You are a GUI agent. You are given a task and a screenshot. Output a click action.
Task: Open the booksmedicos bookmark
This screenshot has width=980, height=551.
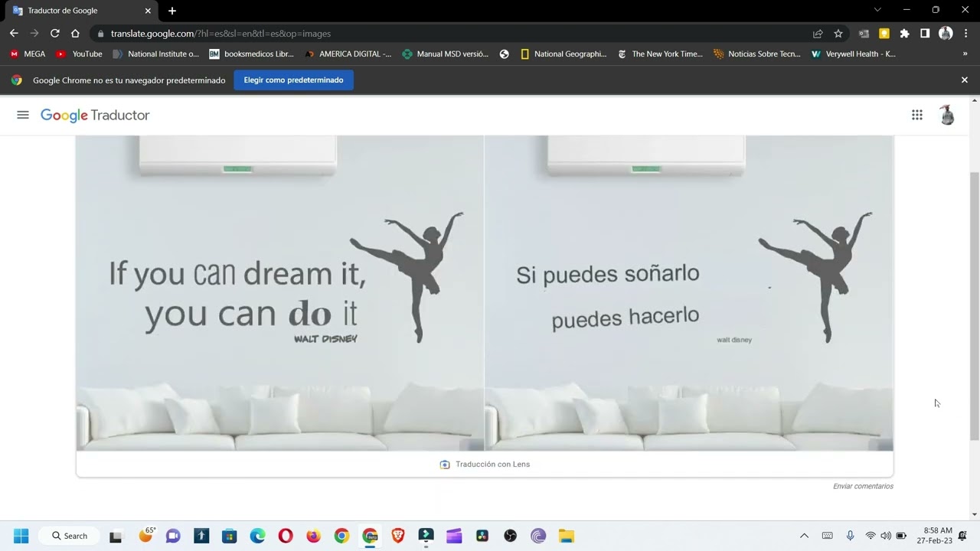tap(252, 54)
